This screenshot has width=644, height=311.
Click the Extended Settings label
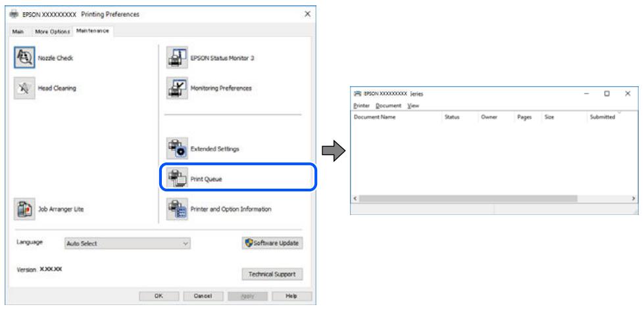coord(215,149)
